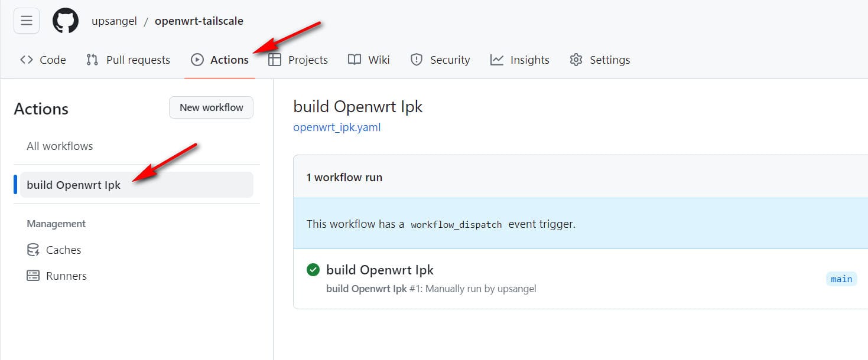The height and width of the screenshot is (360, 868).
Task: Click the Security shield icon
Action: tap(417, 60)
